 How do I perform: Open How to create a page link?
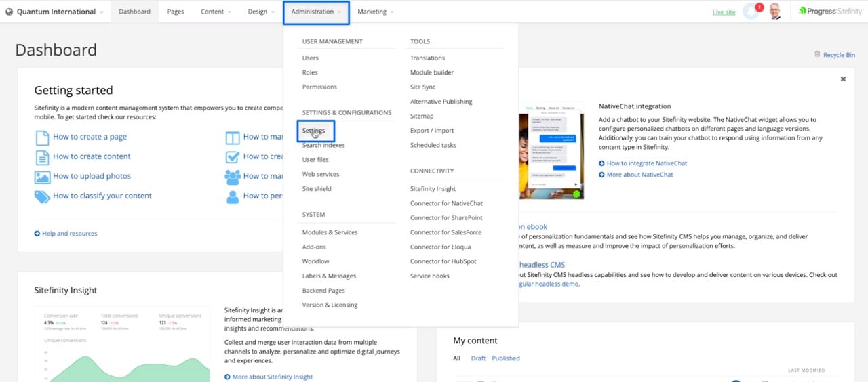90,137
